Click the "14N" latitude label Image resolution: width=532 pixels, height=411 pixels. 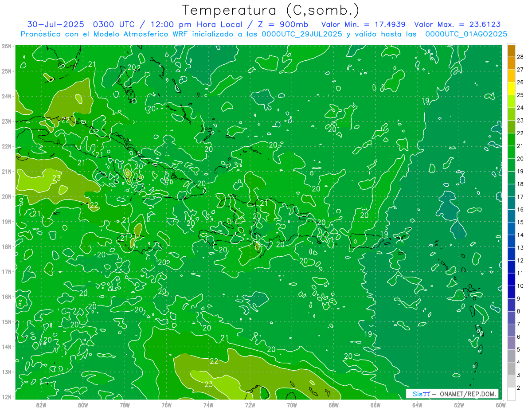7,347
